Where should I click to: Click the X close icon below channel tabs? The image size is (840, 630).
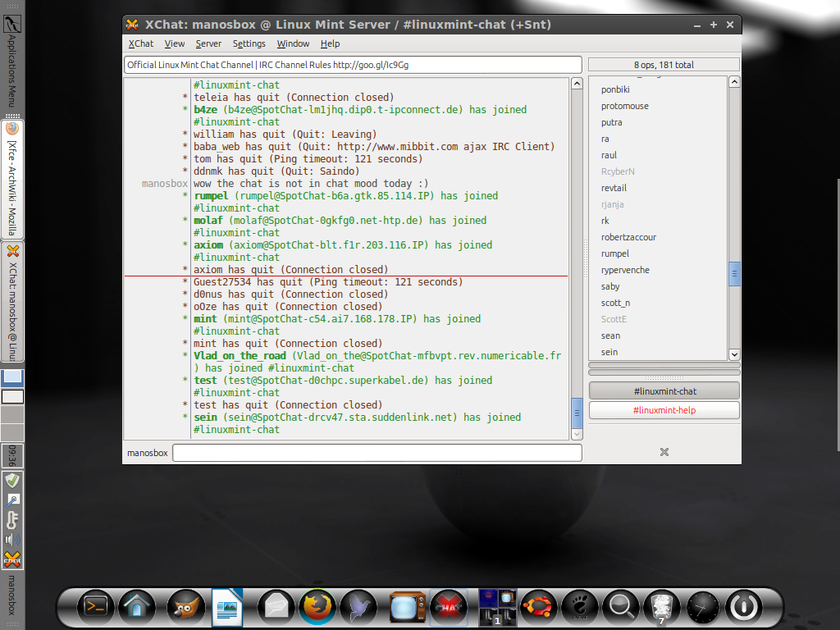664,452
